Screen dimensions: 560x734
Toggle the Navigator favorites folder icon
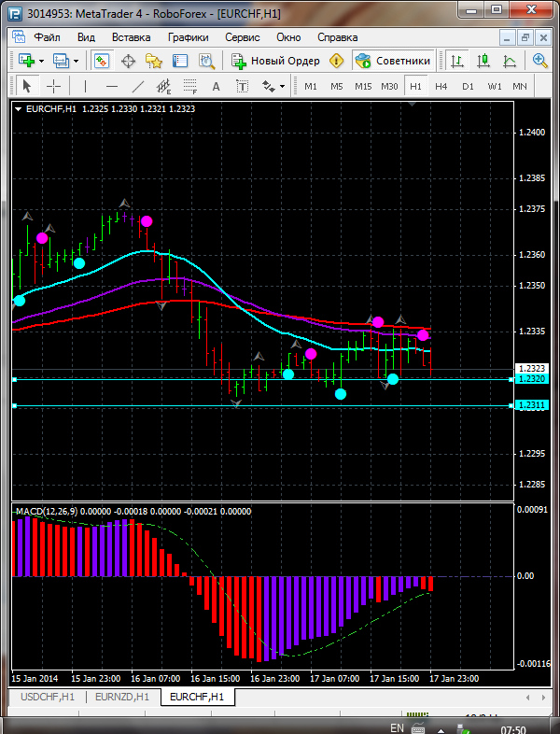coord(153,61)
